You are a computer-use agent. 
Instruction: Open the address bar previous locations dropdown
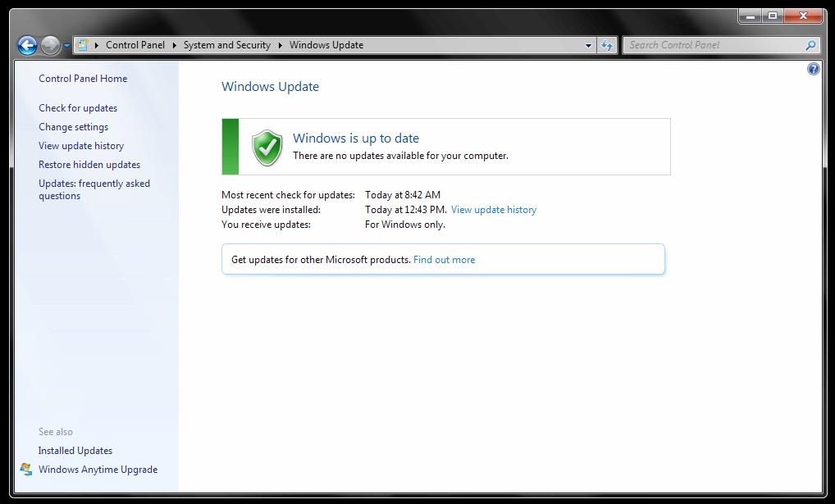point(588,46)
